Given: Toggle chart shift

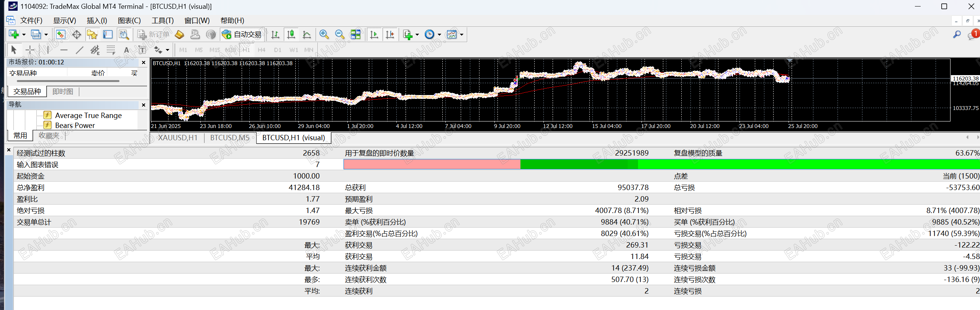Looking at the screenshot, I should coord(390,34).
